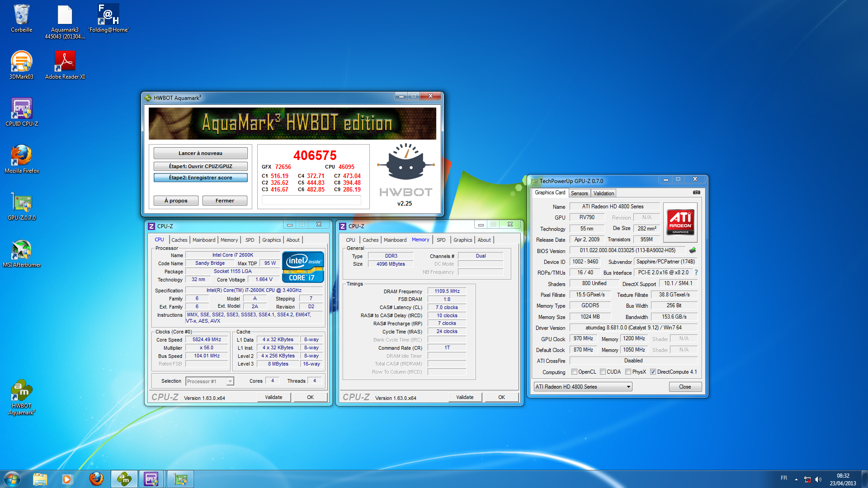Screen dimensions: 868x488
Task: Open the CPUID CPU-Z desktop shortcut
Action: [21, 112]
